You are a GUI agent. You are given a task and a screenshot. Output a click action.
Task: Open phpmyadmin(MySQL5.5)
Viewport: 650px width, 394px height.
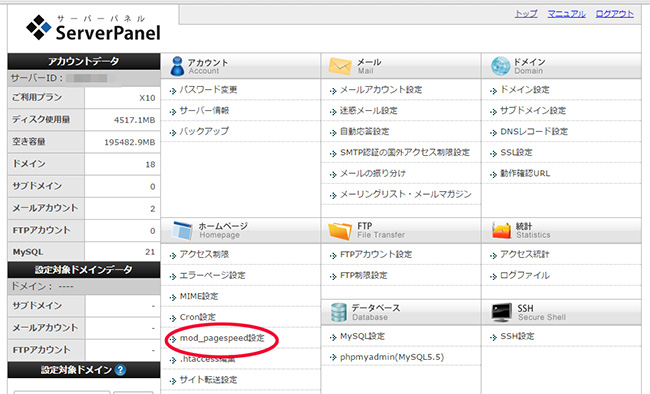[392, 357]
